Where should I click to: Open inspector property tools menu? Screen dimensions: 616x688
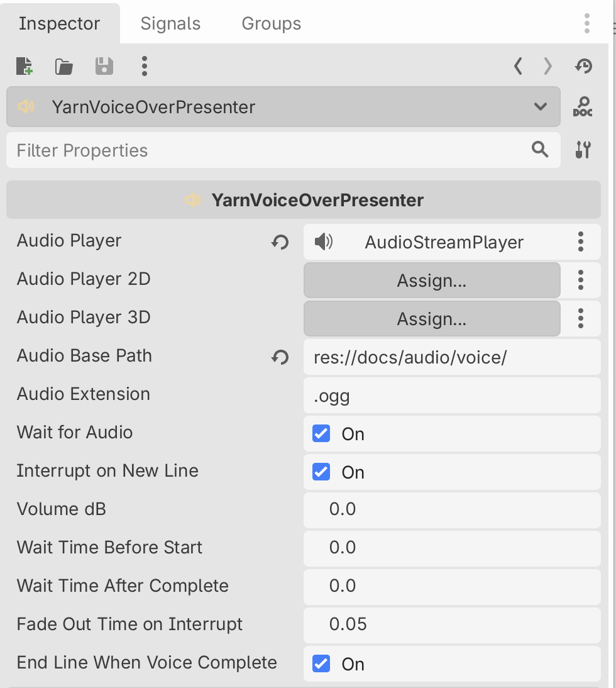pyautogui.click(x=583, y=150)
